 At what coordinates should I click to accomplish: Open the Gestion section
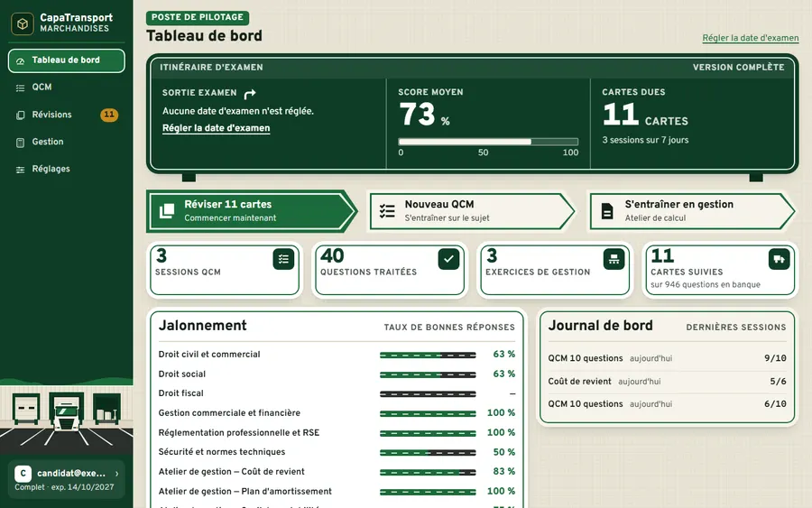click(66, 142)
